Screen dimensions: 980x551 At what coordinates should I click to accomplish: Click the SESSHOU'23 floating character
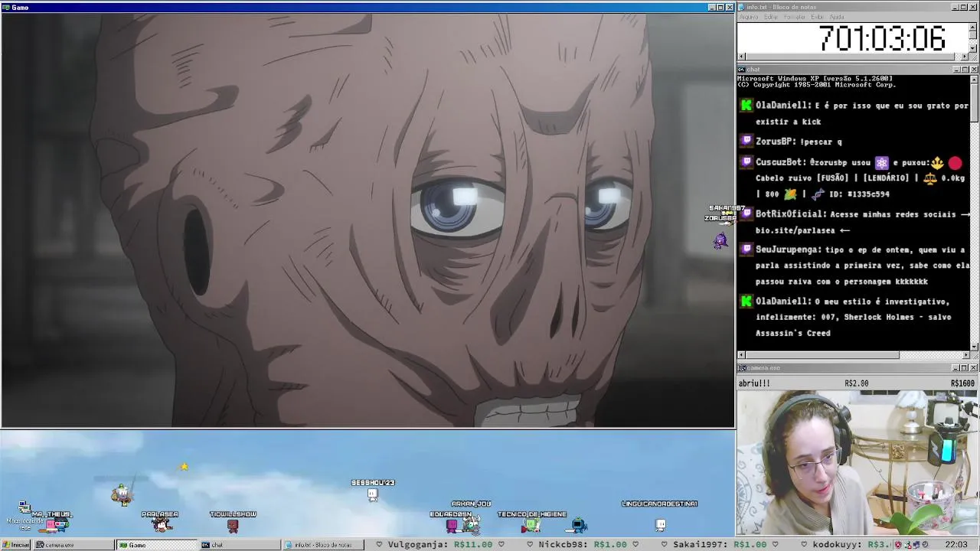373,495
